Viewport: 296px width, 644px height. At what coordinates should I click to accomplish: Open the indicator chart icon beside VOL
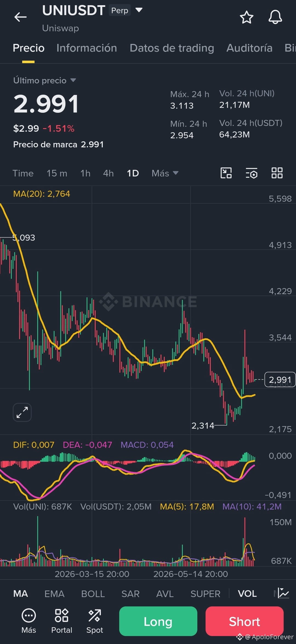pyautogui.click(x=283, y=593)
